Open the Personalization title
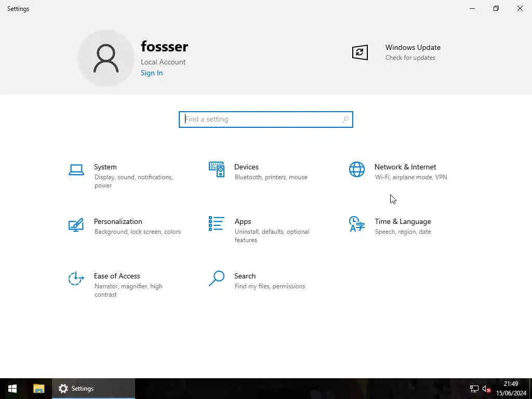The height and width of the screenshot is (399, 532). [x=118, y=221]
